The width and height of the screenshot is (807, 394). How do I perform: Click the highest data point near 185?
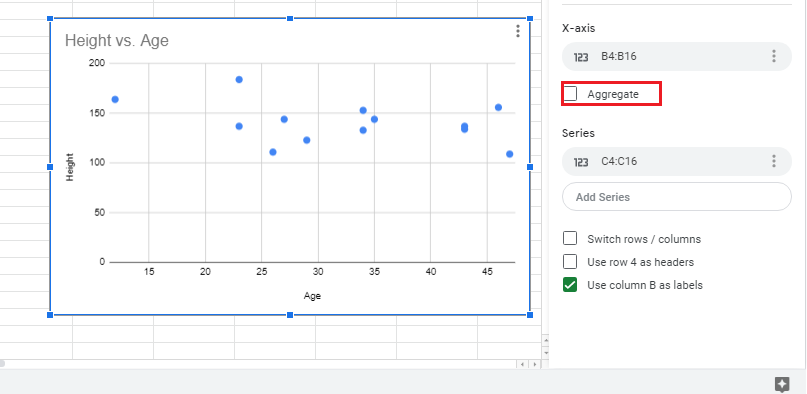coord(239,79)
